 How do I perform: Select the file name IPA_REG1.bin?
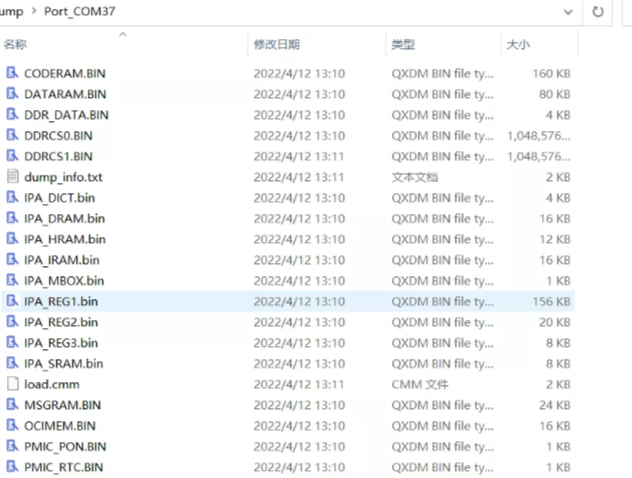[x=61, y=302]
